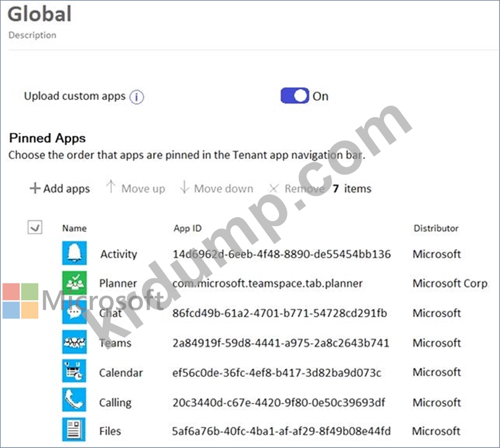Click the Teams app icon
The height and width of the screenshot is (448, 500).
click(75, 342)
